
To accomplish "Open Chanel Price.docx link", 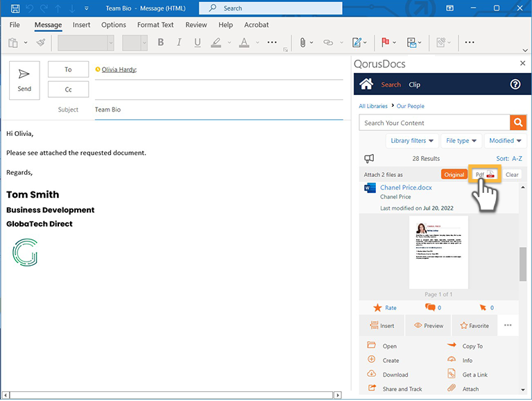I will click(406, 187).
